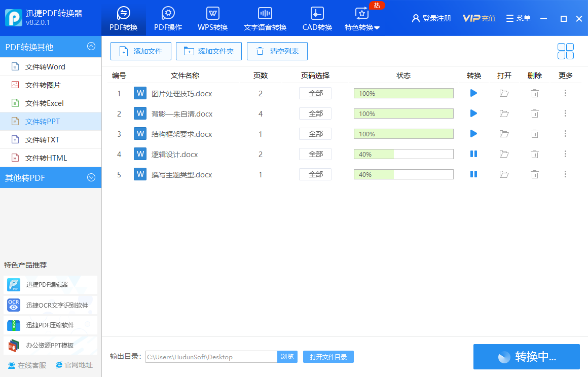Switch to grid view layout icon
The width and height of the screenshot is (588, 377).
(566, 51)
